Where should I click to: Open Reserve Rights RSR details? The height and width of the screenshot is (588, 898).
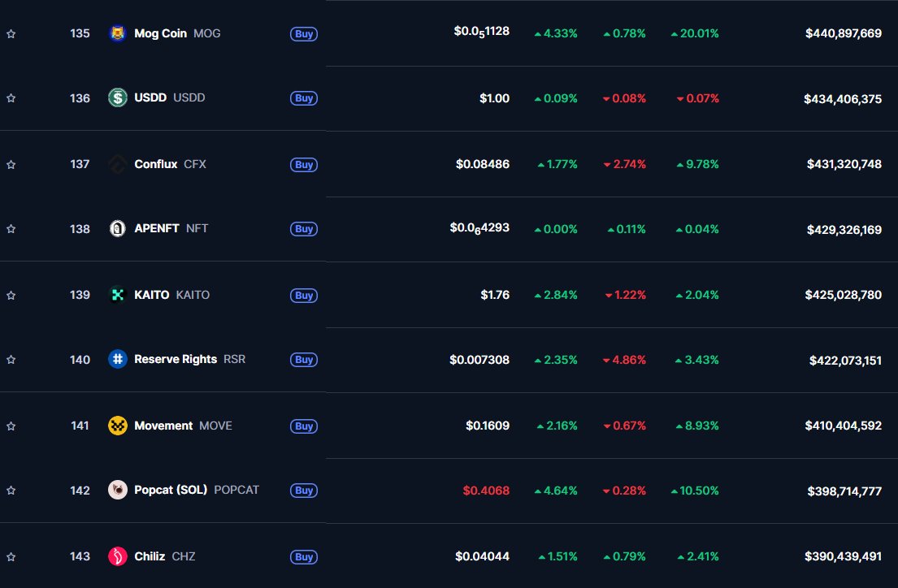point(189,359)
